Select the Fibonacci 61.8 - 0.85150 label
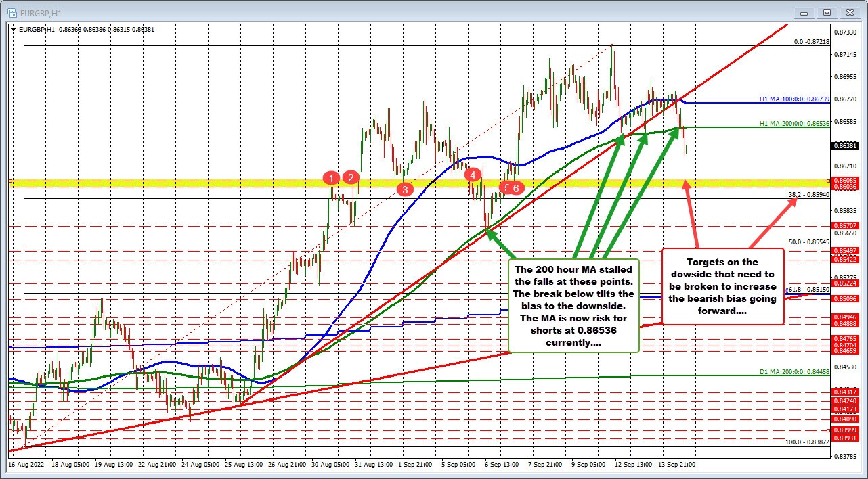 click(808, 289)
